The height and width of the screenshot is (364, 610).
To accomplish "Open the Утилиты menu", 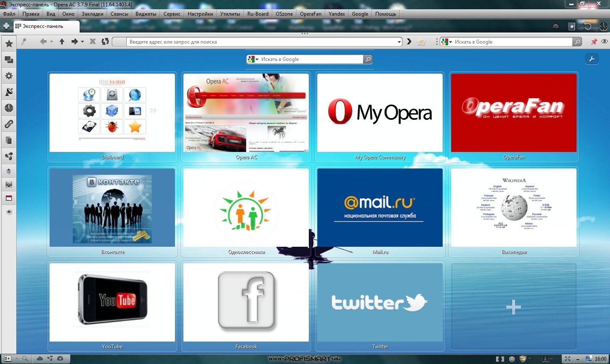I will [230, 14].
